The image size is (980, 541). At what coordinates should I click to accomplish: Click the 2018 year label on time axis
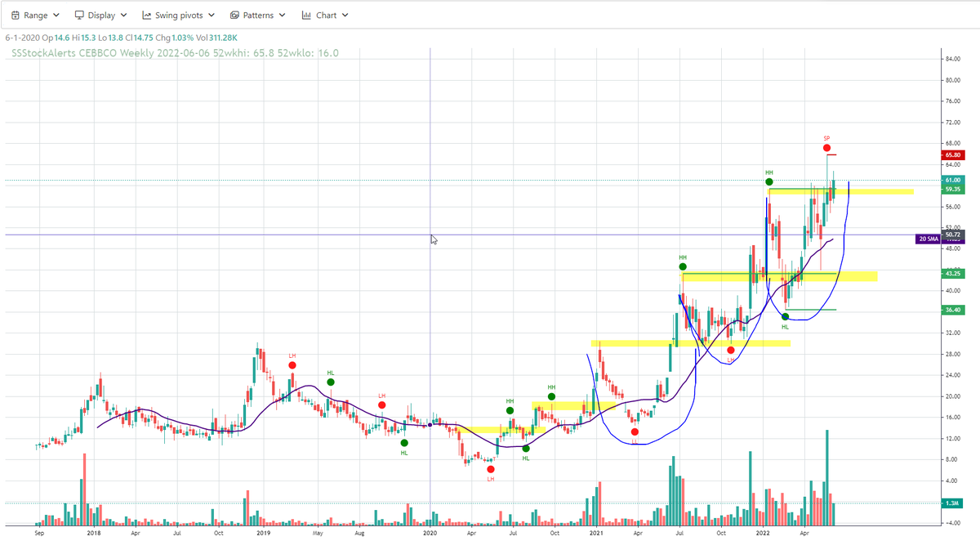coord(94,532)
